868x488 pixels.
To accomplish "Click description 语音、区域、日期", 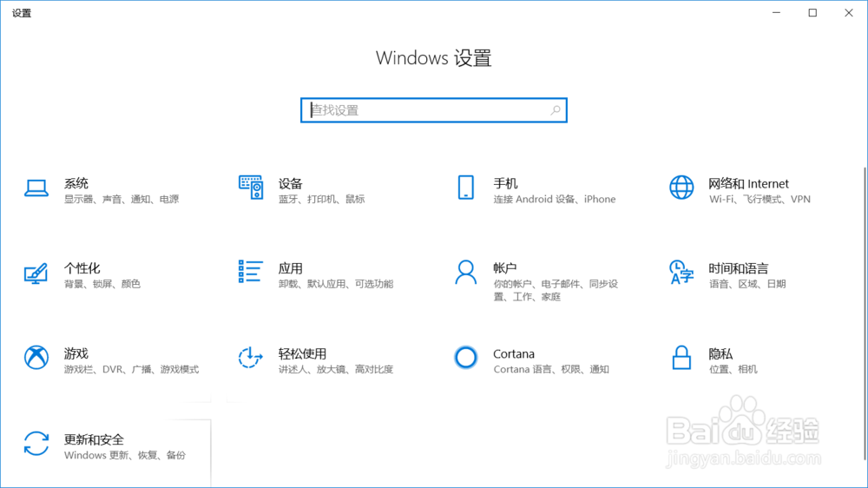I will [x=747, y=284].
